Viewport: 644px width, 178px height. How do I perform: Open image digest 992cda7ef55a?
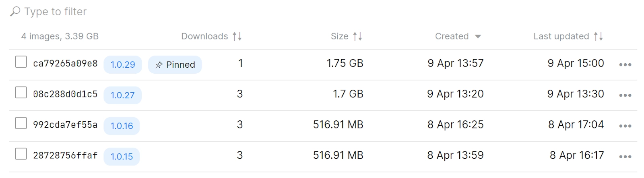pos(65,125)
